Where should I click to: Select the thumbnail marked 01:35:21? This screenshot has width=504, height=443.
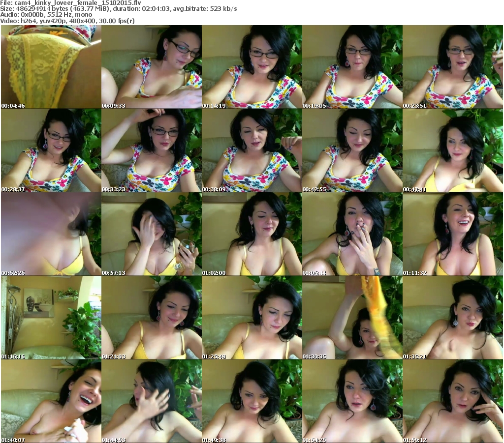[x=453, y=318]
